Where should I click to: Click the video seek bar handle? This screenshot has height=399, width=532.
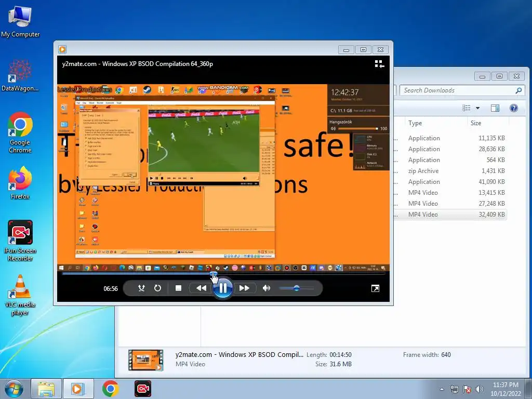coord(214,273)
